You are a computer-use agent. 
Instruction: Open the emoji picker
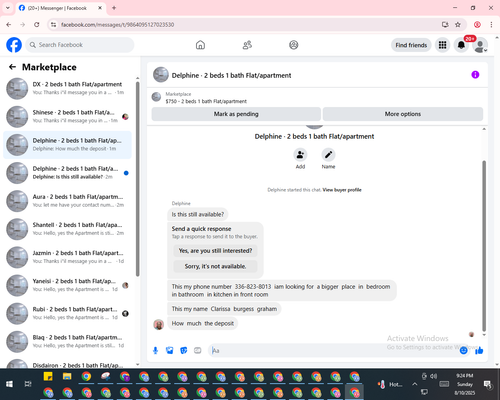click(463, 350)
